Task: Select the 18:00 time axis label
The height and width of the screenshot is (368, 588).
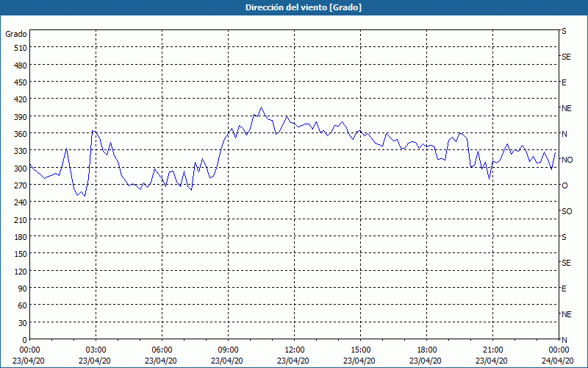Action: (427, 350)
